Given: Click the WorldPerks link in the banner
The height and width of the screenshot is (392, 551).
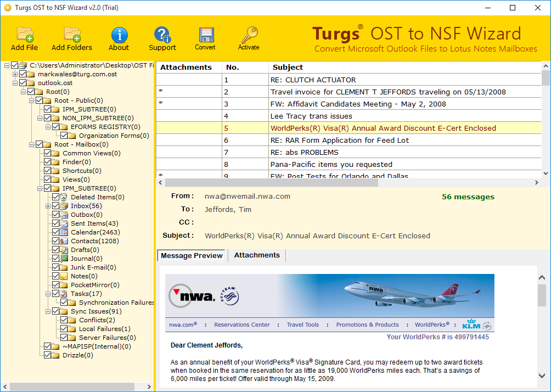Looking at the screenshot, I should [x=432, y=325].
